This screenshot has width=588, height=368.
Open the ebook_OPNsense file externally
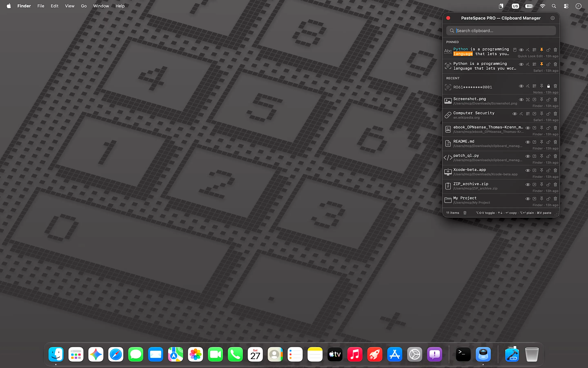(534, 128)
